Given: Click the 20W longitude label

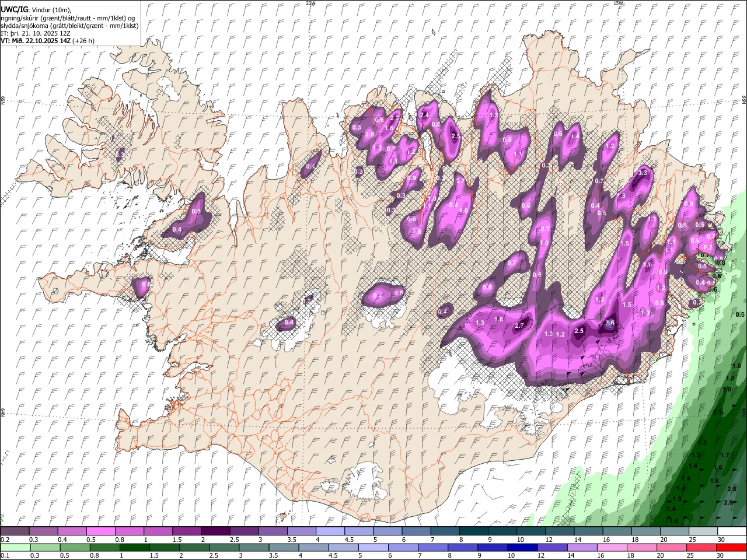Looking at the screenshot, I should pyautogui.click(x=311, y=3).
